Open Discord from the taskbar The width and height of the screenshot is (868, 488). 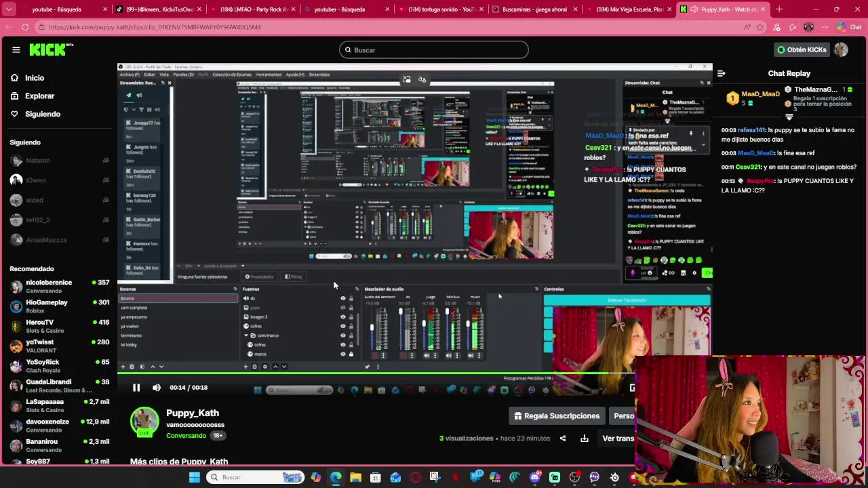(535, 477)
